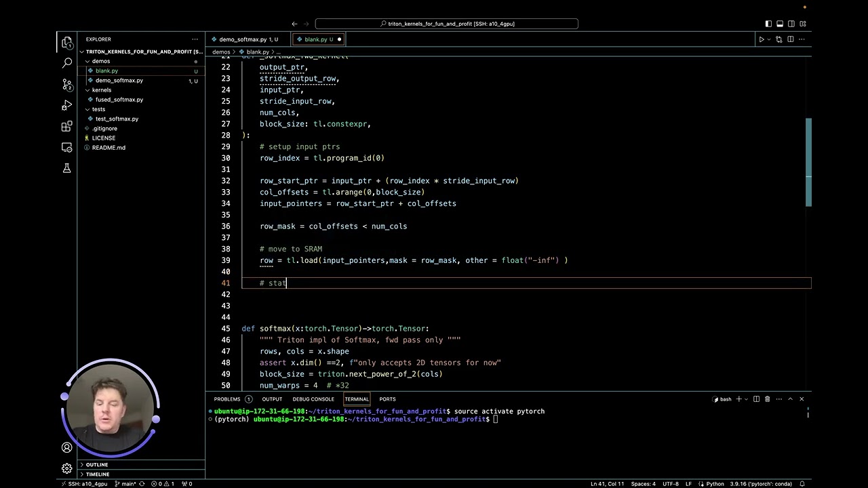
Task: Click the main* git branch status item
Action: pyautogui.click(x=127, y=484)
